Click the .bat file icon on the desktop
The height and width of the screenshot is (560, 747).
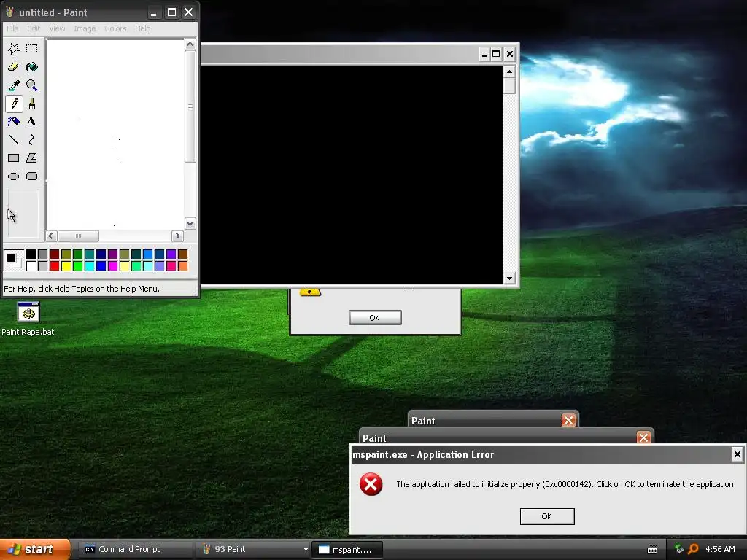28,312
